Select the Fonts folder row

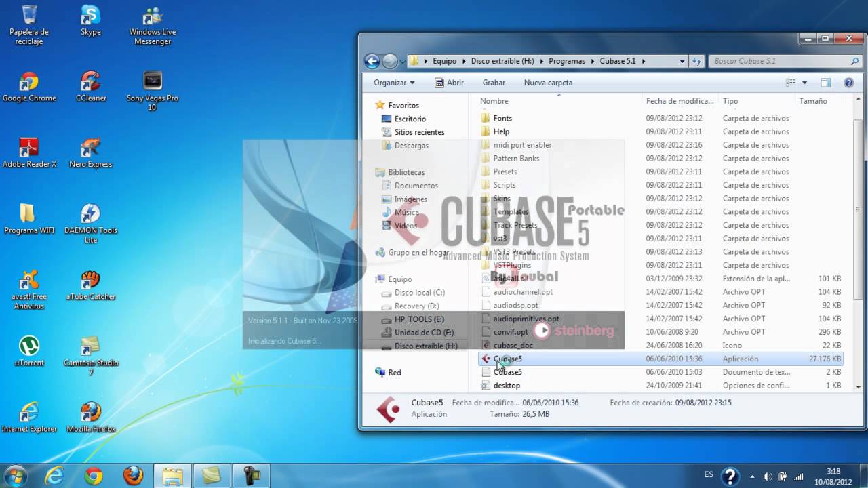661,119
